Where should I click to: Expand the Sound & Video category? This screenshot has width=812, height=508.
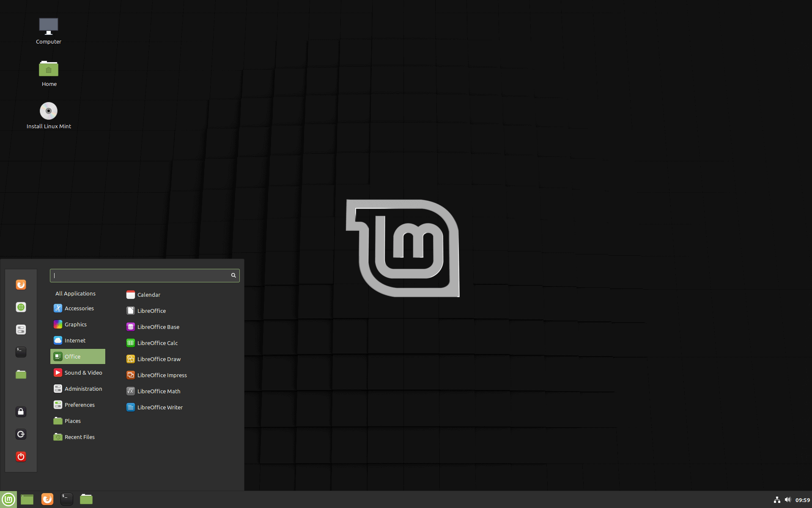click(x=77, y=372)
